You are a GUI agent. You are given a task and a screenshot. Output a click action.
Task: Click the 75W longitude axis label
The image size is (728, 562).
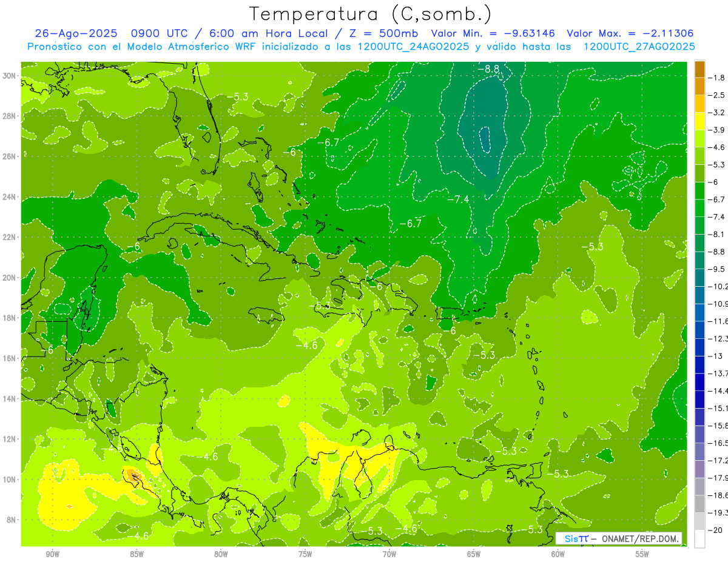click(x=305, y=554)
